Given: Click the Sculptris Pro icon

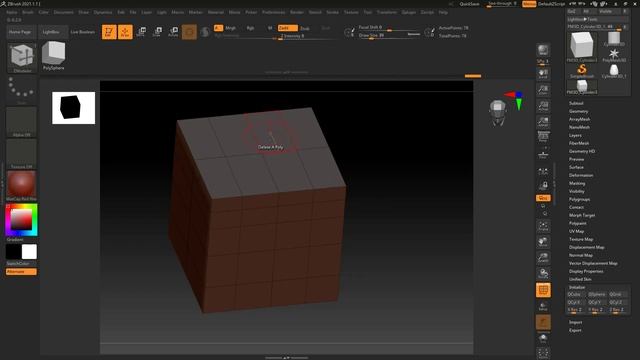Looking at the screenshot, I should point(205,32).
